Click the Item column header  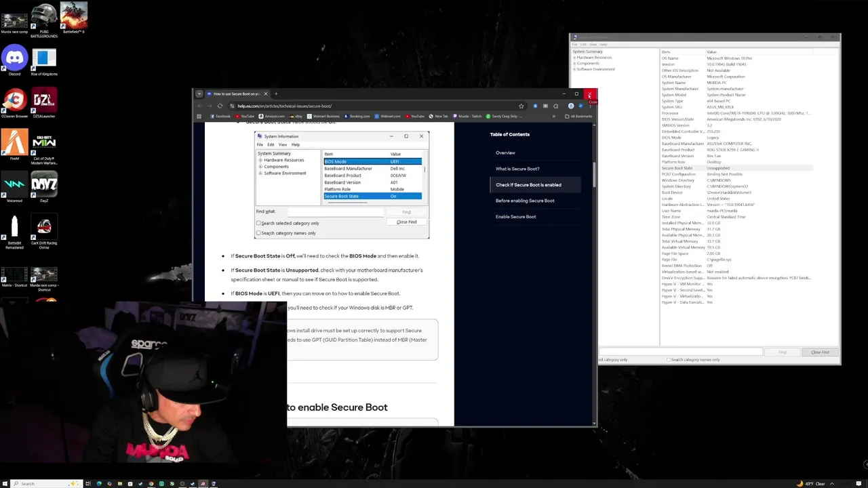pos(683,52)
